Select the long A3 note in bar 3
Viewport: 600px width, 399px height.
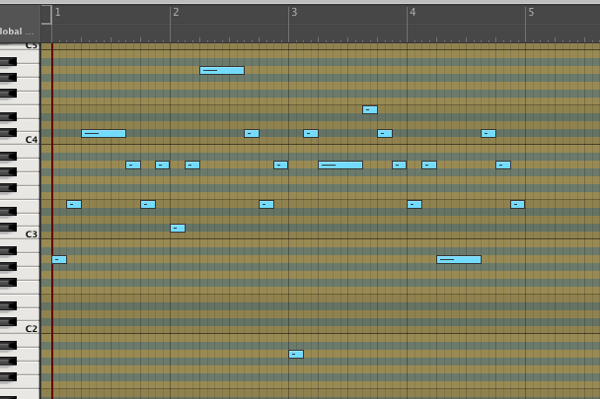click(341, 165)
